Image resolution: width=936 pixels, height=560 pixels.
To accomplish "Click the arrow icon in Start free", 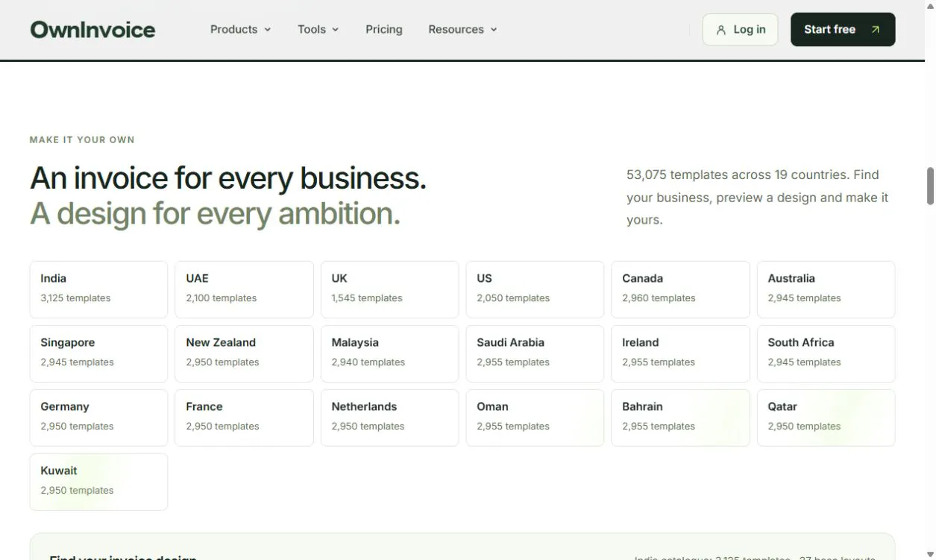I will 876,30.
